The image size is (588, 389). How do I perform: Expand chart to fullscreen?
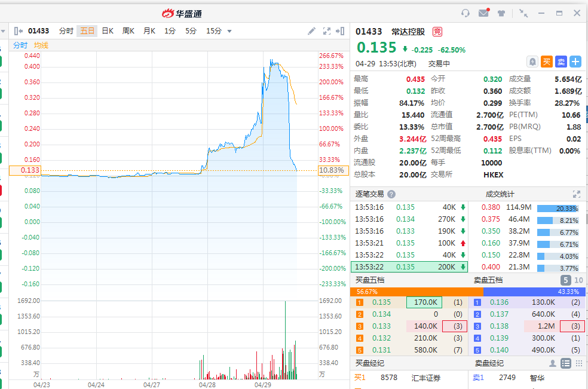pos(327,31)
